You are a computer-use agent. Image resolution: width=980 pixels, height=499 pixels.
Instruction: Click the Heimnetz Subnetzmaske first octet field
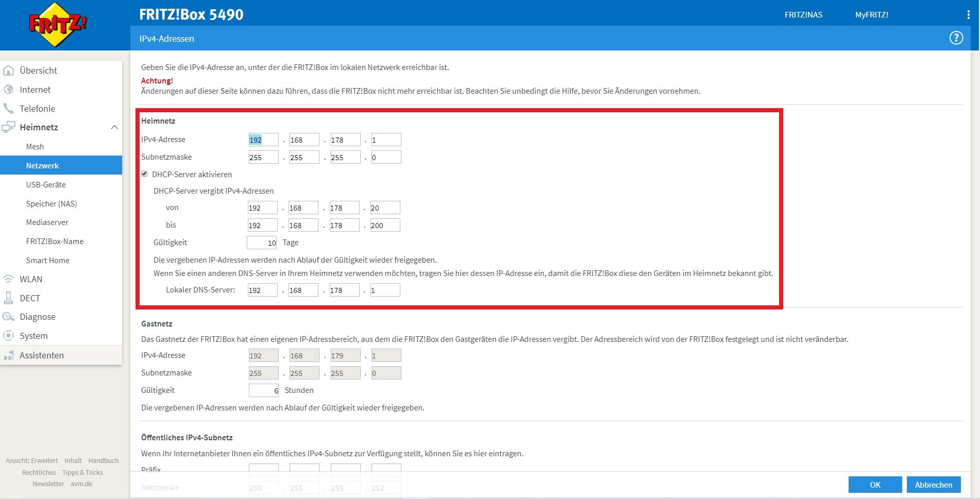click(x=263, y=157)
